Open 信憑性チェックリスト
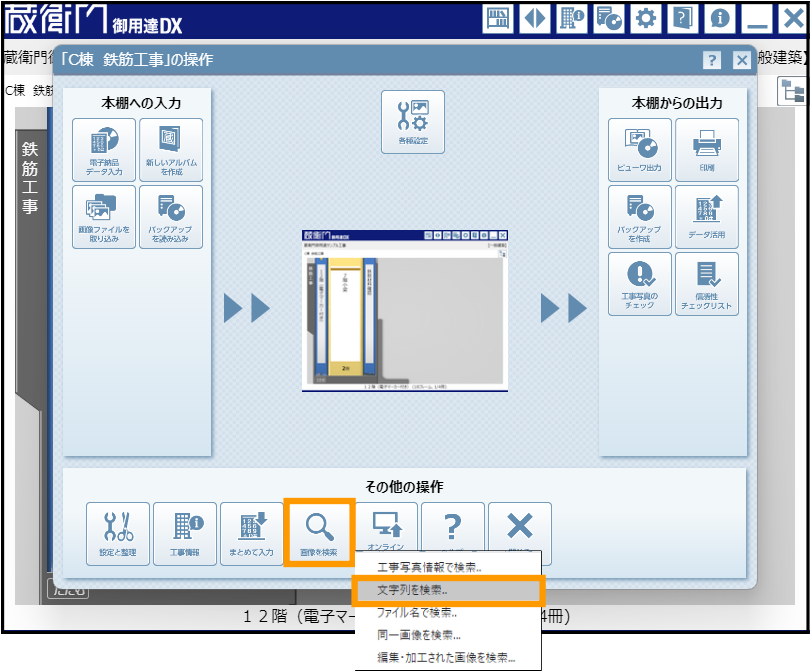 tap(707, 284)
